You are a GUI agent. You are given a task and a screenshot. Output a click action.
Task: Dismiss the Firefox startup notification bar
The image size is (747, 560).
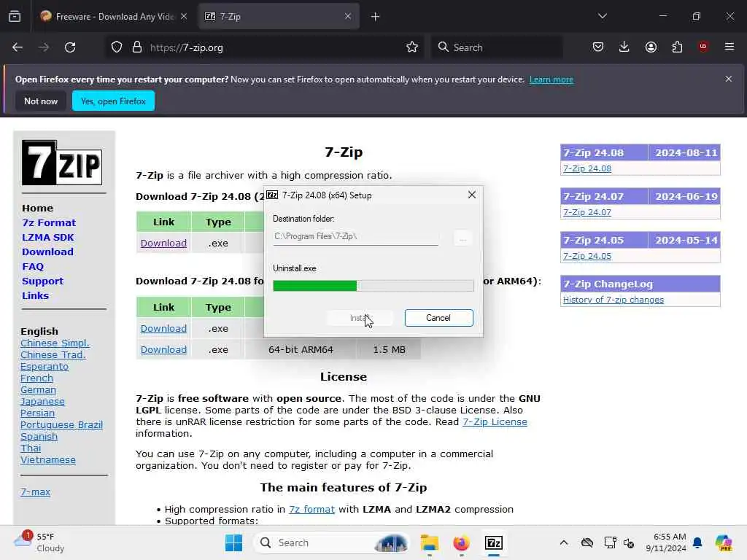pyautogui.click(x=729, y=79)
